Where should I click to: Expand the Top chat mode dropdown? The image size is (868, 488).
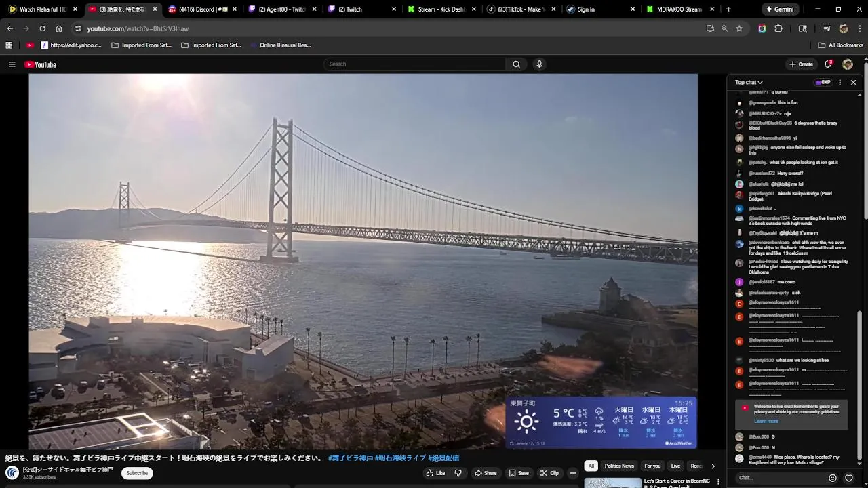[x=749, y=83]
